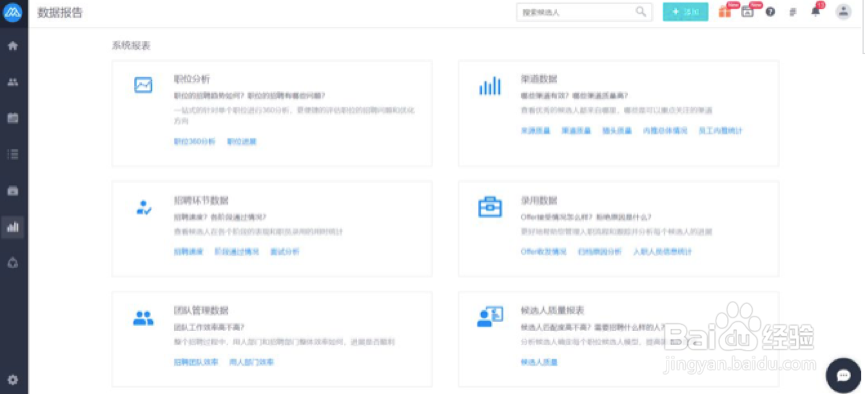Open settings gear at sidebar bottom
This screenshot has width=865, height=394.
click(13, 380)
